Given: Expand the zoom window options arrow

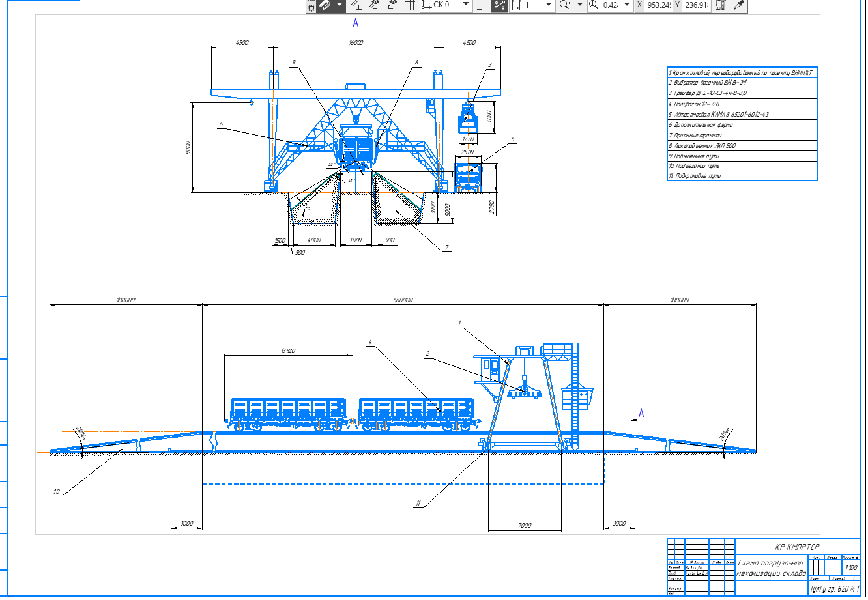Looking at the screenshot, I should 579,5.
